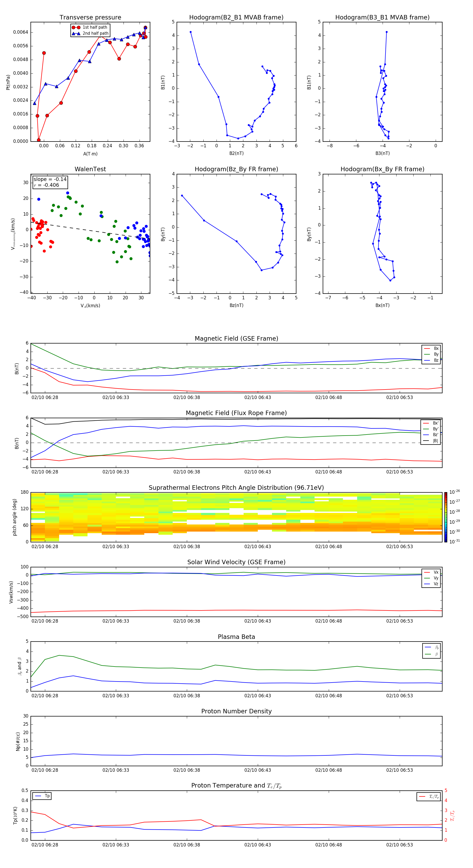Click '10^-31' colorbar tick label
This screenshot has height=868, width=473.
pos(455,542)
